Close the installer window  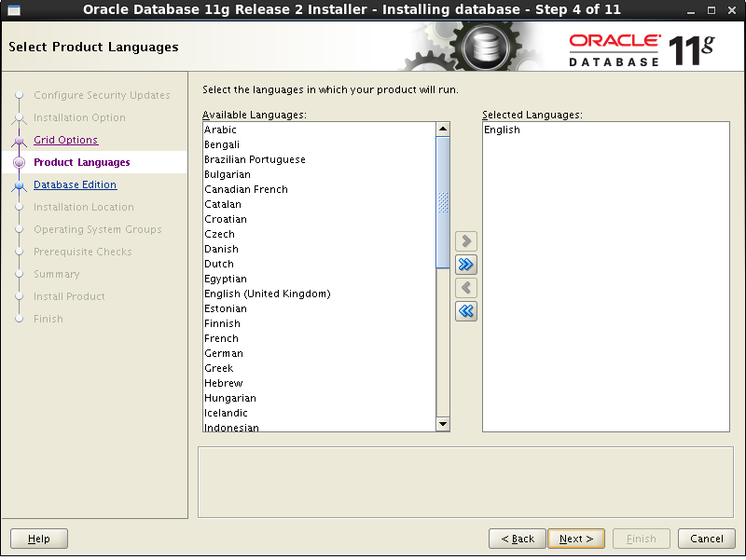click(732, 10)
